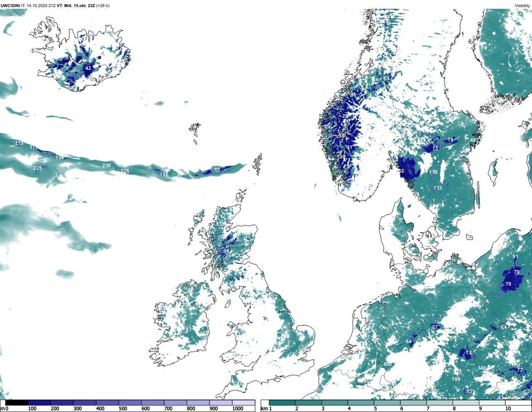Click the 213 value on the western edge
532x412 pixels.
[x=19, y=143]
